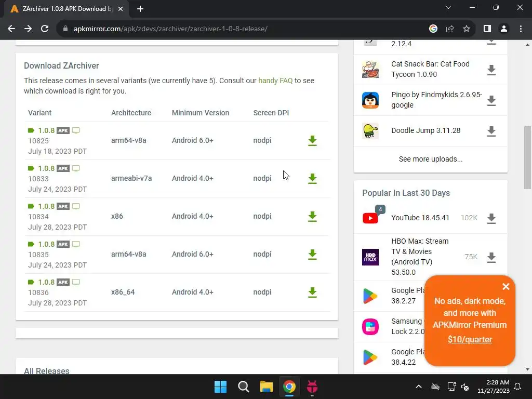Image resolution: width=532 pixels, height=399 pixels.
Task: Download Doodle Jump 3.11.28
Action: (x=491, y=131)
